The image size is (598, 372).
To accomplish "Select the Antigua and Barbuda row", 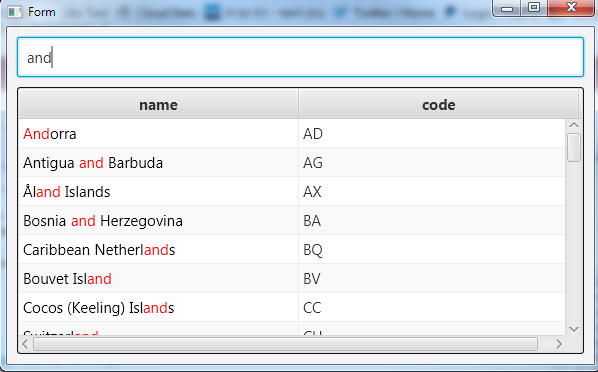I will [x=292, y=163].
